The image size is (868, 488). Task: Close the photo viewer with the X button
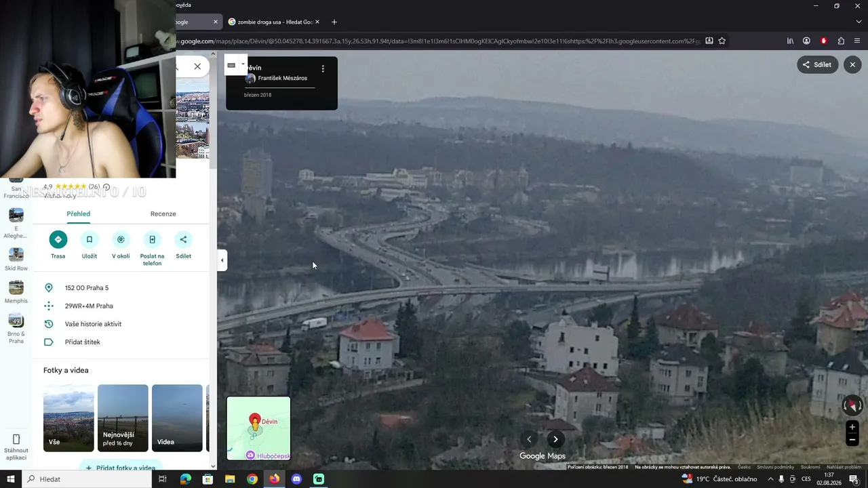pos(852,64)
